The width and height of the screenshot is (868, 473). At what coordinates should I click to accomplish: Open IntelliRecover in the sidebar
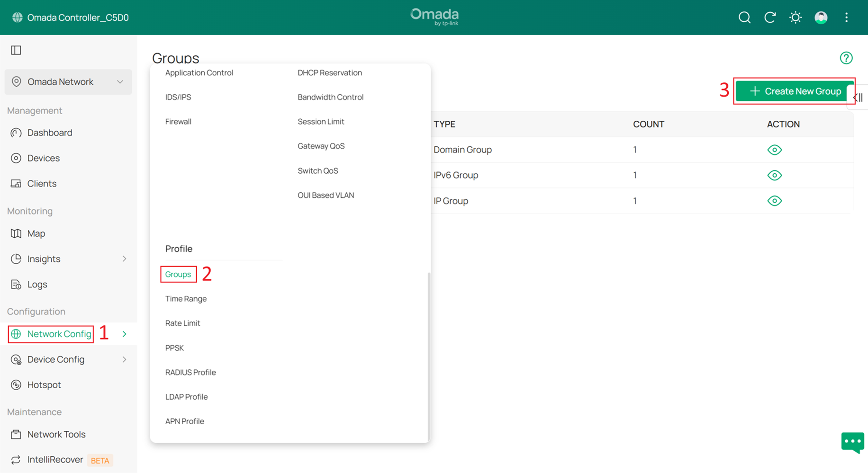[54, 459]
